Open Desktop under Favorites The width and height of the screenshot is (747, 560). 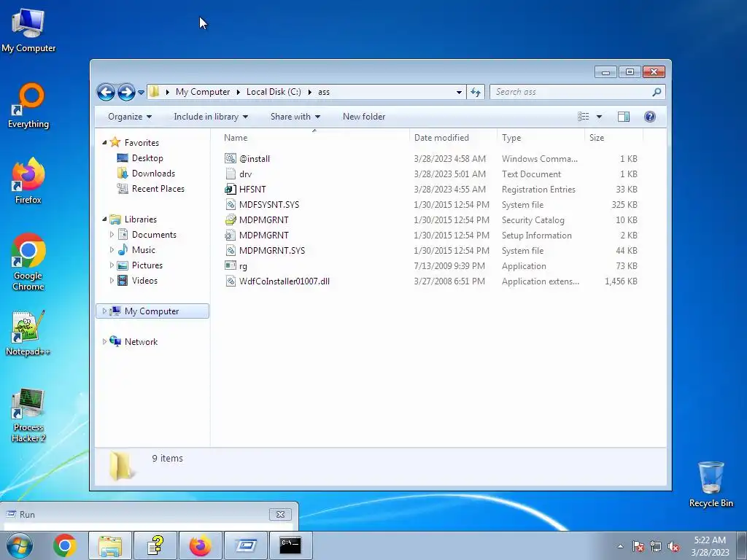[147, 158]
